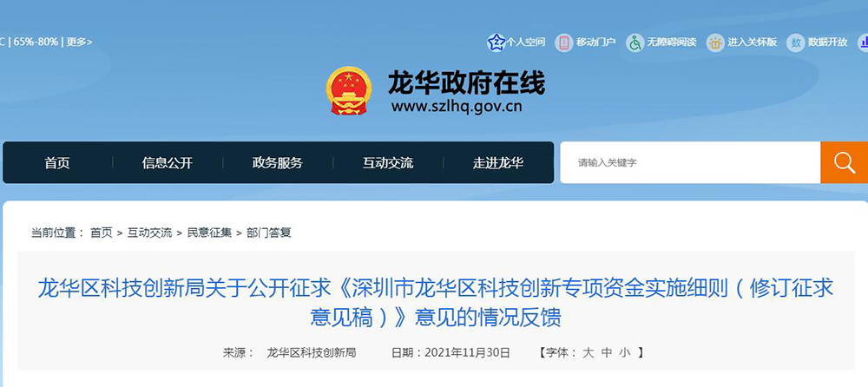Click the 移动门户 phone icon
The image size is (868, 387).
click(x=564, y=42)
